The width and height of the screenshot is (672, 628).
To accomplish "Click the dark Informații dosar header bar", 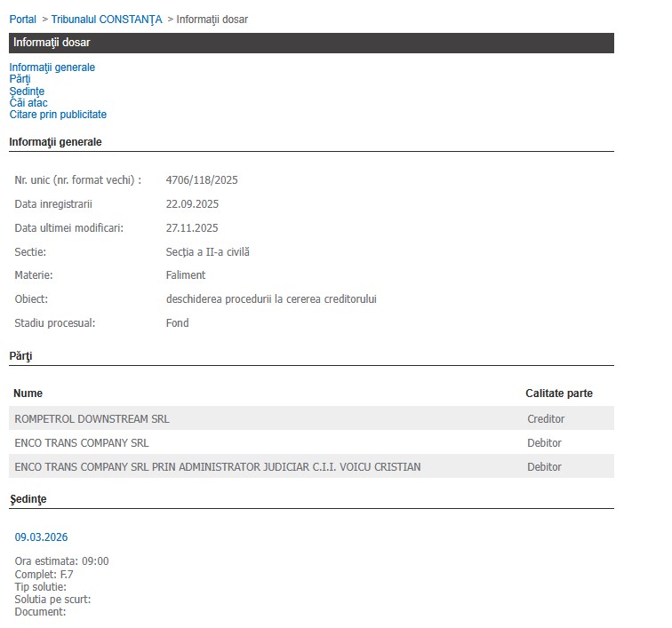I will click(x=311, y=43).
